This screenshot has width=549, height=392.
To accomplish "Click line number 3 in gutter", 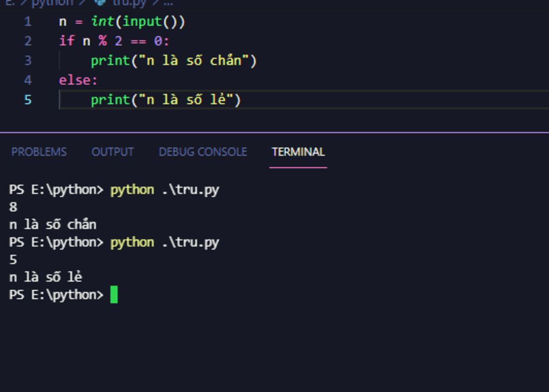I will click(27, 61).
